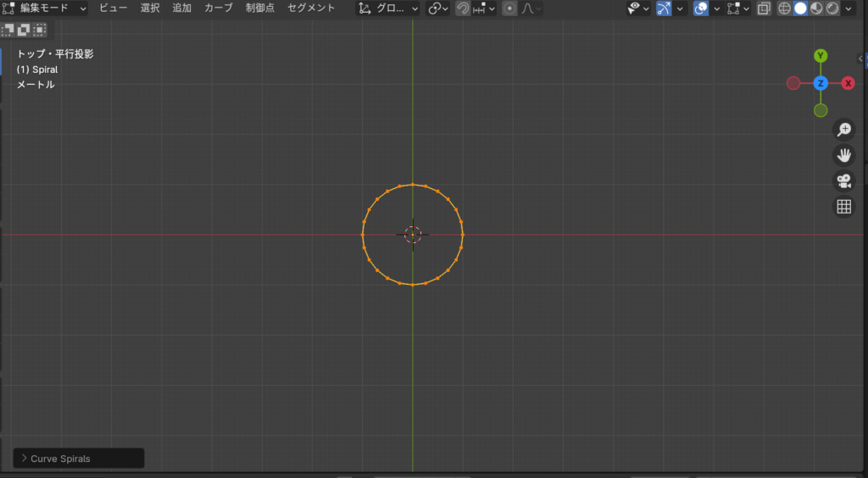
Task: Open the 制御点 menu
Action: [259, 8]
